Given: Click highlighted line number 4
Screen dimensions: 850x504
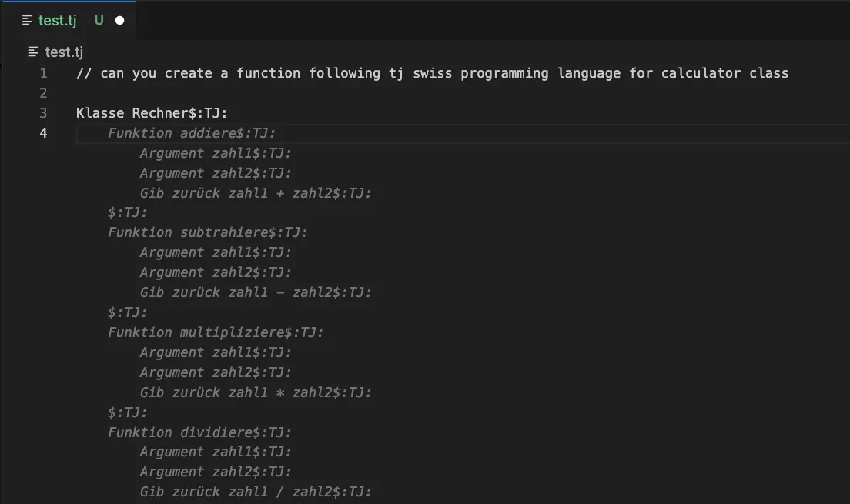Looking at the screenshot, I should (x=43, y=132).
